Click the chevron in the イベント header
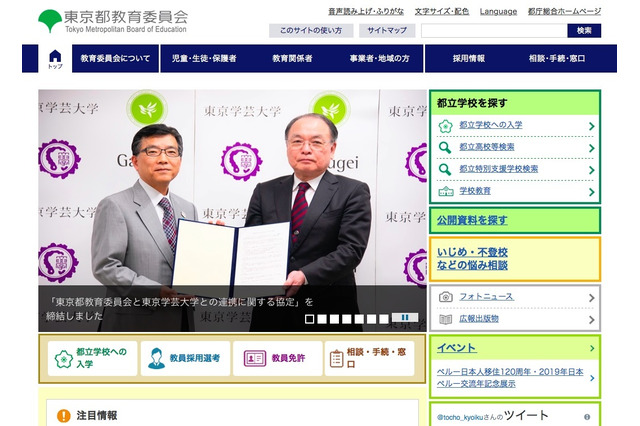640x426 pixels. click(x=592, y=348)
